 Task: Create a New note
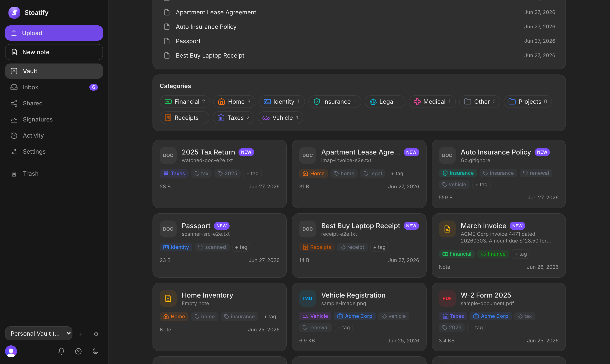(54, 52)
